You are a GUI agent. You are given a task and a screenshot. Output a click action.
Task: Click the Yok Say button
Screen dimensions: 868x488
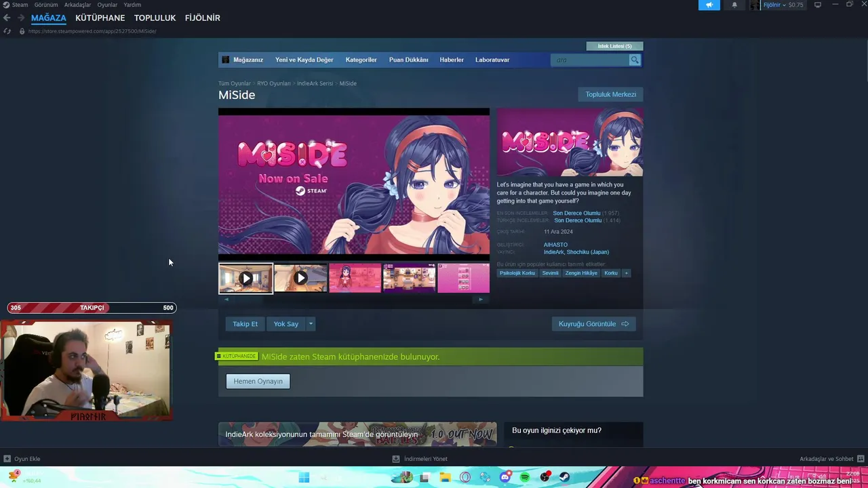pos(286,324)
